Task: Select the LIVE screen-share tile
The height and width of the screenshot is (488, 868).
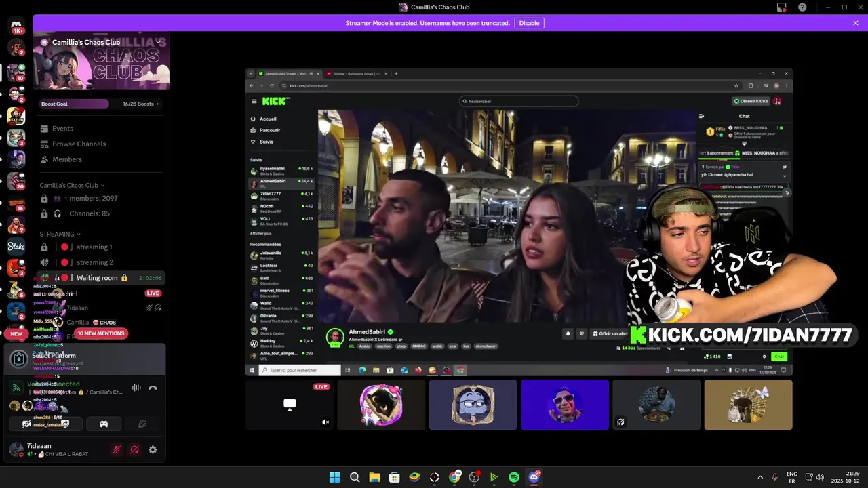Action: click(289, 405)
